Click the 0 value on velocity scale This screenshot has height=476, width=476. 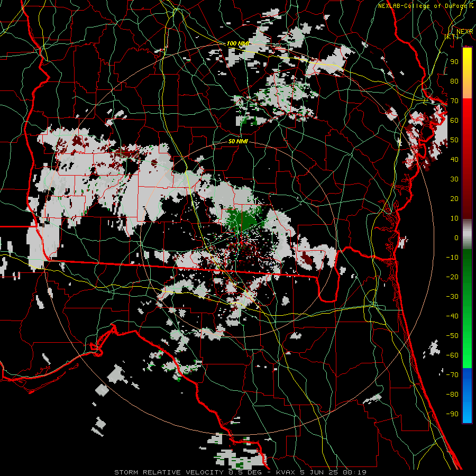point(456,237)
